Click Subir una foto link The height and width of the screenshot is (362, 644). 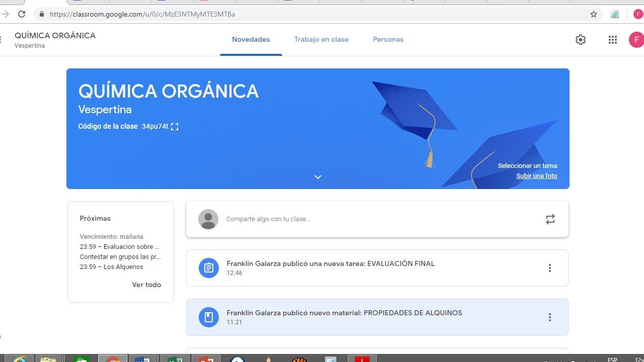pyautogui.click(x=536, y=175)
